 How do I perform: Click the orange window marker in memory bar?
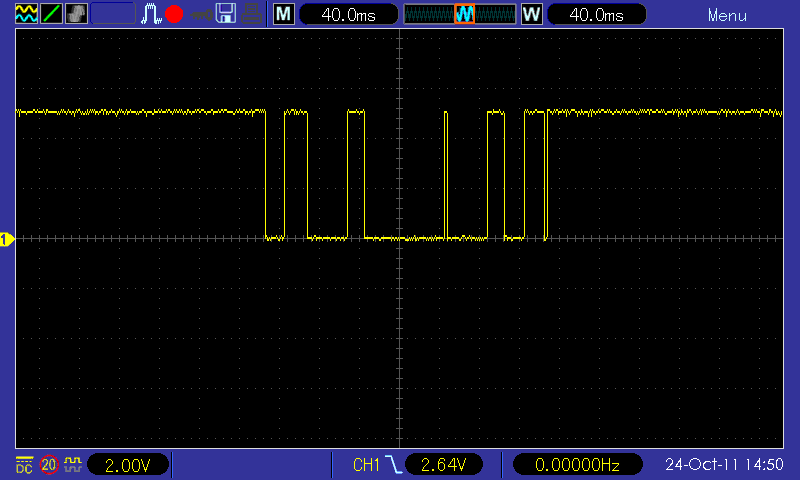[464, 14]
